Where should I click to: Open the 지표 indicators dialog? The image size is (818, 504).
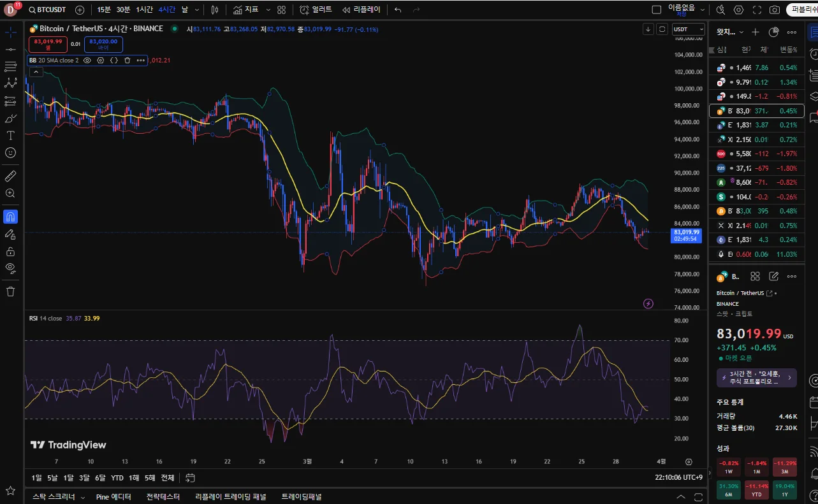point(246,10)
